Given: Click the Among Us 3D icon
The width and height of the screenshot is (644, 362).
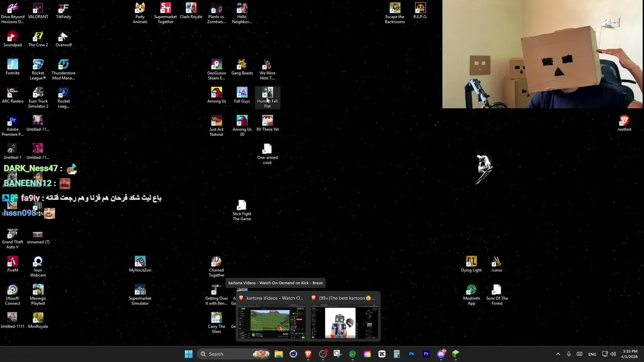Looking at the screenshot, I should [242, 126].
